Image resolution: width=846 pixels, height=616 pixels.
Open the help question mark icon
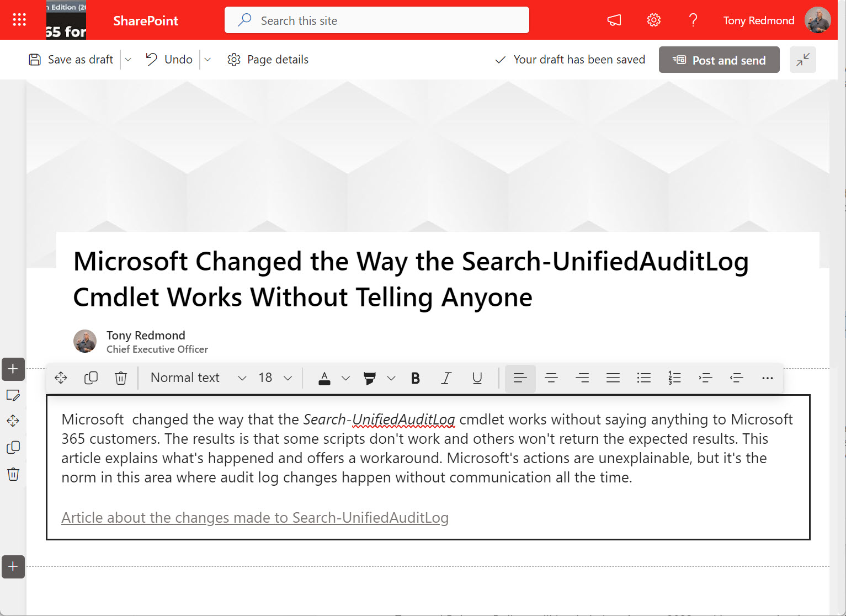(x=693, y=20)
